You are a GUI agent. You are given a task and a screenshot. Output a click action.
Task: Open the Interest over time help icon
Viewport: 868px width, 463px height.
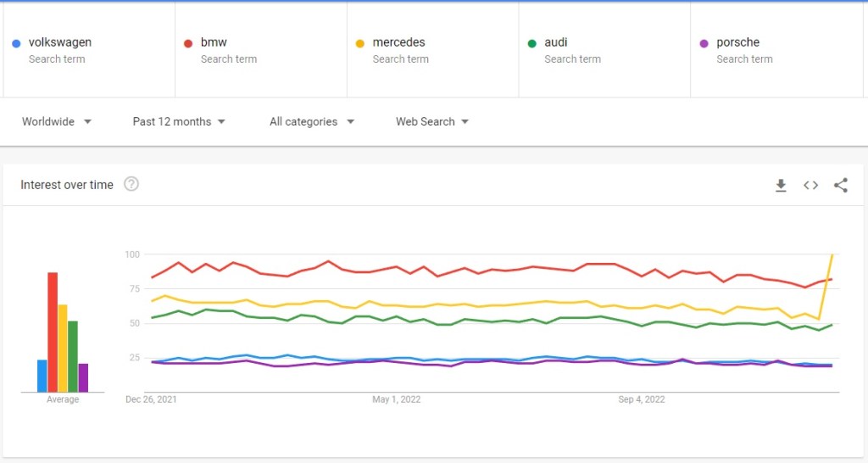131,184
